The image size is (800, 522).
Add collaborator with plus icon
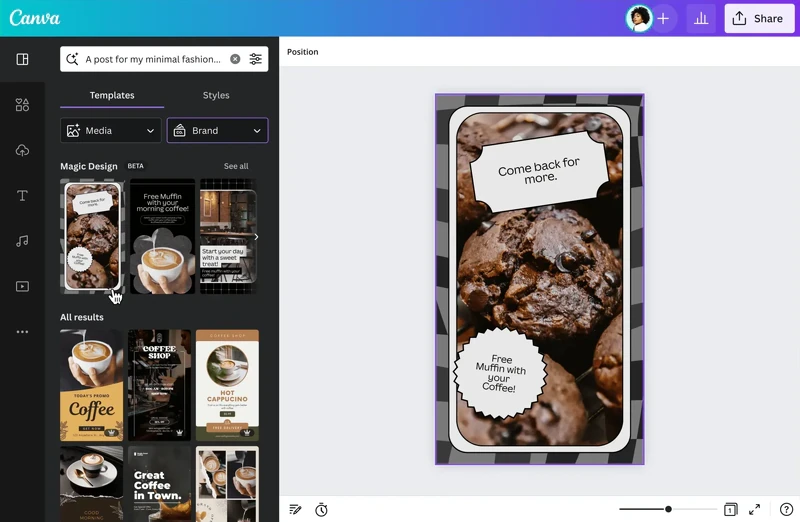point(663,19)
